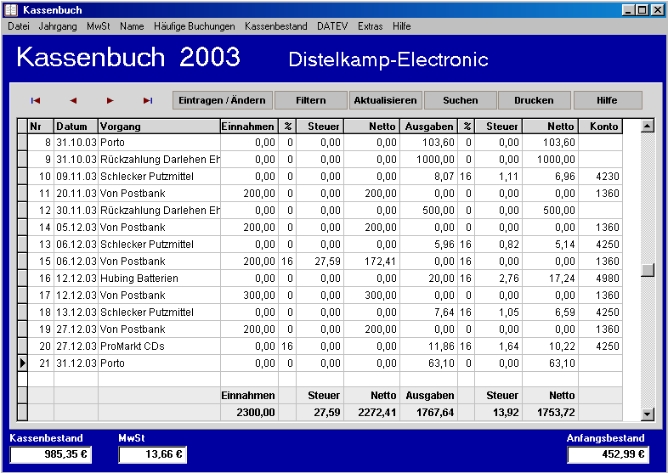Click the Filtern button

coord(309,101)
